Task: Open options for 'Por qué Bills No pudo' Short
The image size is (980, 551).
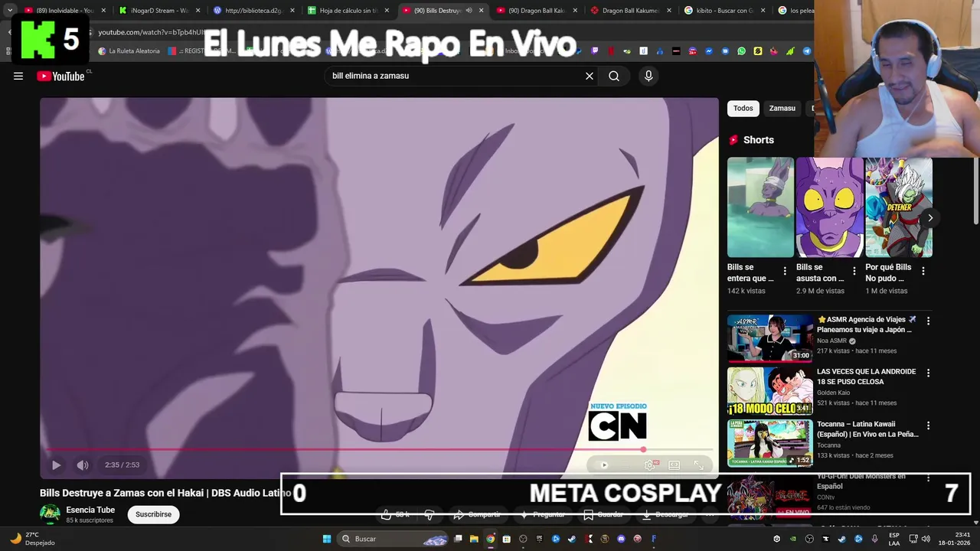Action: click(x=923, y=271)
